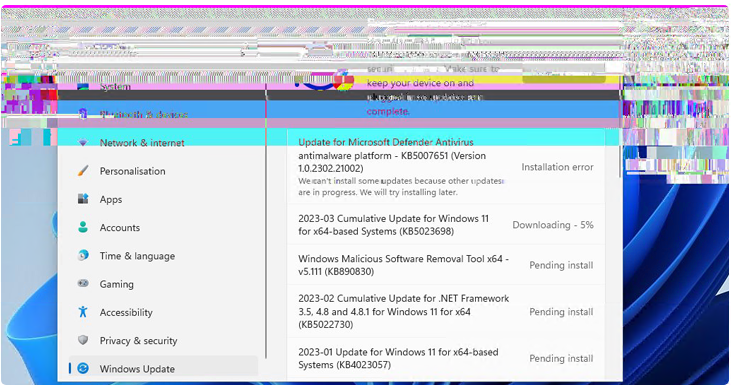The width and height of the screenshot is (731, 385).
Task: Select the Accessibility figure icon
Action: pyautogui.click(x=83, y=312)
